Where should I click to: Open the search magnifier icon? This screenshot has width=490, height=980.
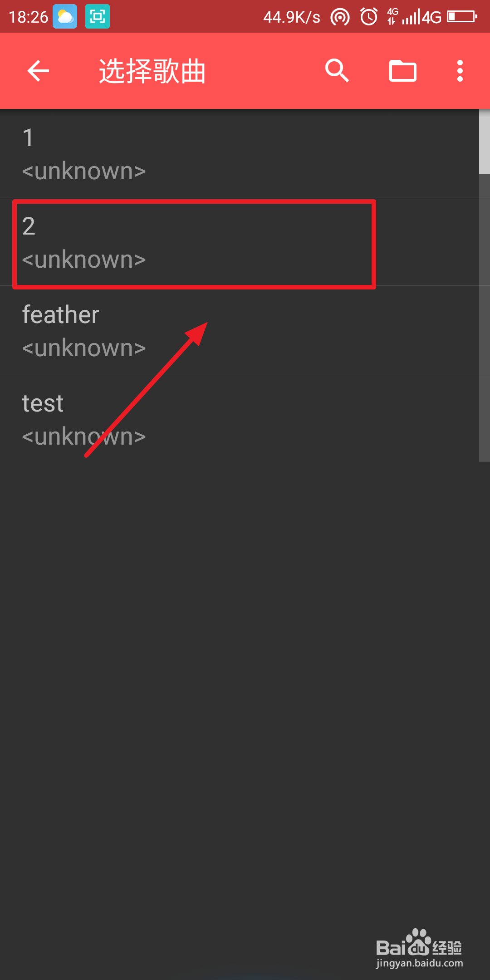(337, 71)
